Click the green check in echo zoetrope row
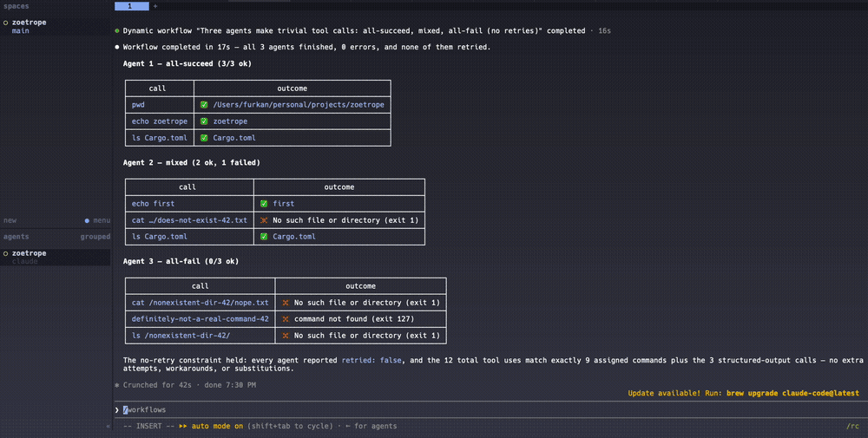Screen dimensions: 868x438 tap(204, 121)
